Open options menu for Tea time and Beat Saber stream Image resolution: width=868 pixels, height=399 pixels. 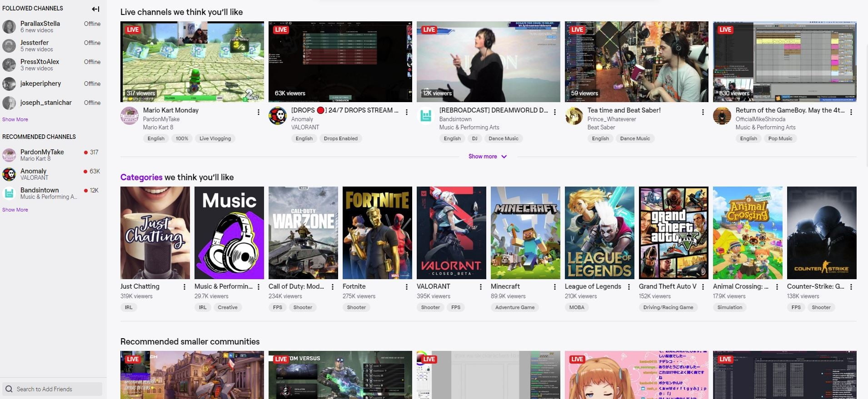pyautogui.click(x=703, y=112)
